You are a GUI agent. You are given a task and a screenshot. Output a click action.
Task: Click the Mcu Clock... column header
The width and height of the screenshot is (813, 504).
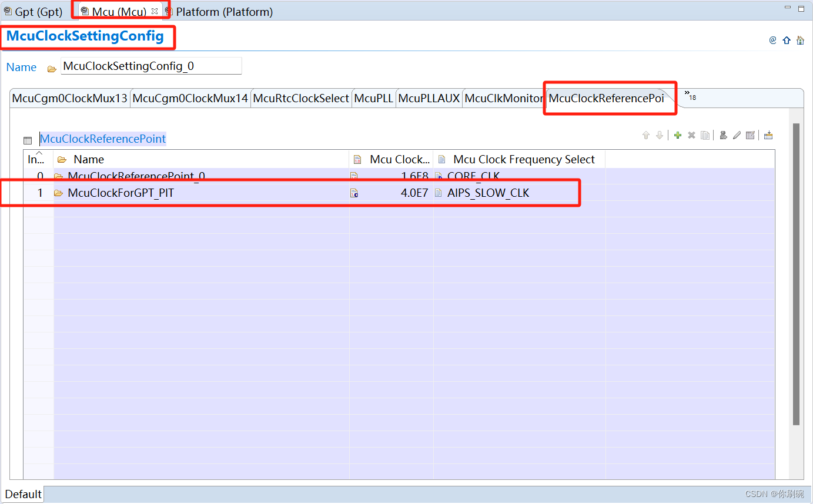coord(391,159)
